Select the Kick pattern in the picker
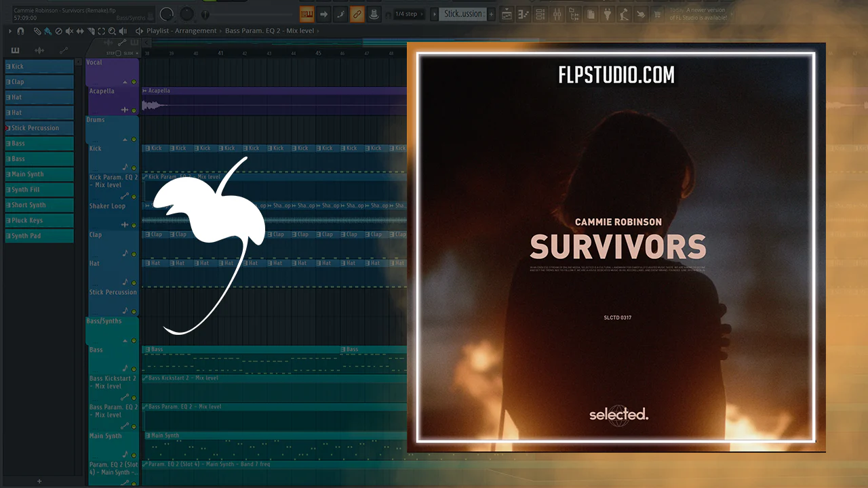The height and width of the screenshot is (488, 868). 39,66
